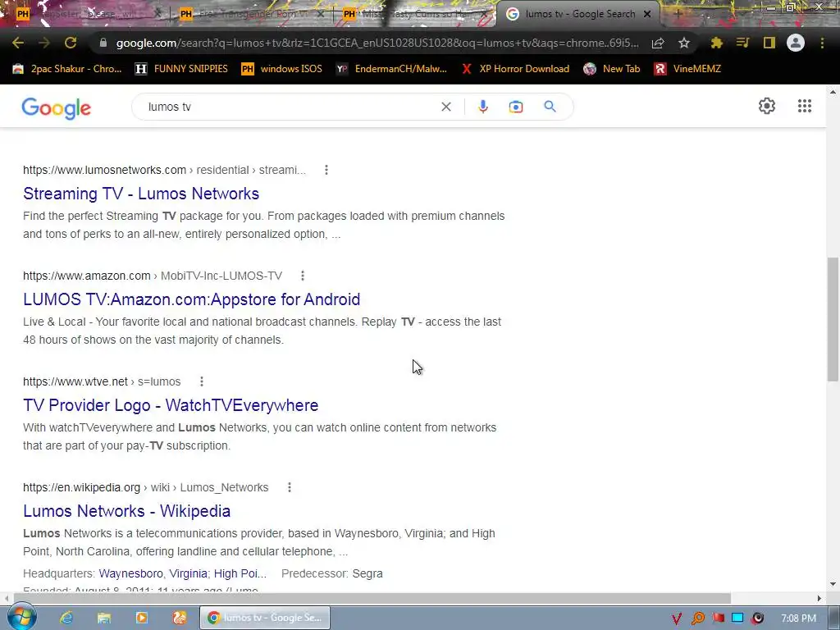Viewport: 840px width, 630px height.
Task: Open LUMOS TV Amazon Appstore result
Action: [x=191, y=299]
